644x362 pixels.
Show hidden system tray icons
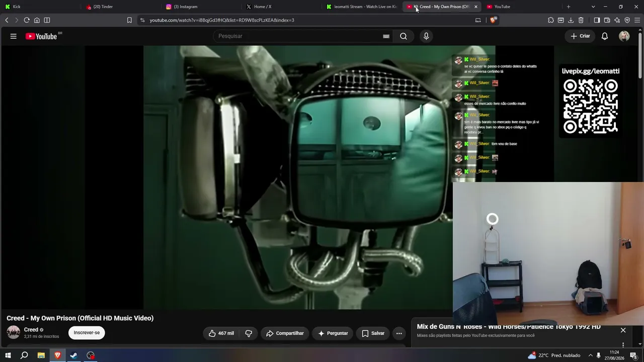point(591,355)
